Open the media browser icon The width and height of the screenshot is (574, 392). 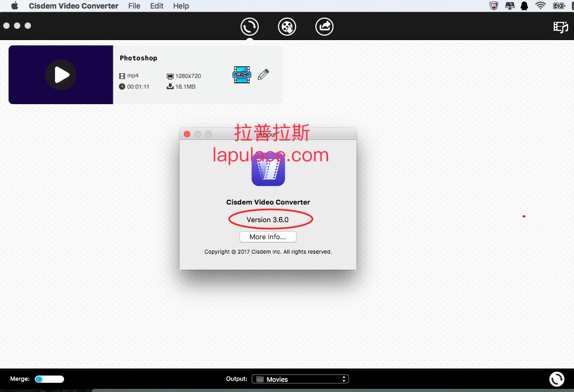[x=560, y=27]
